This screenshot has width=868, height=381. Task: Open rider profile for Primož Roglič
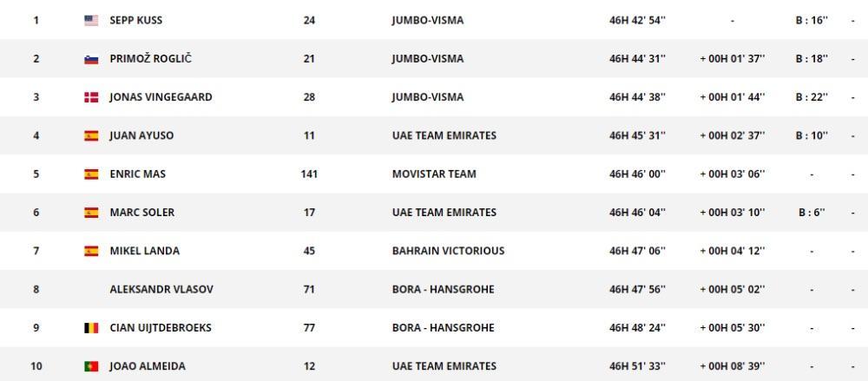coord(150,59)
